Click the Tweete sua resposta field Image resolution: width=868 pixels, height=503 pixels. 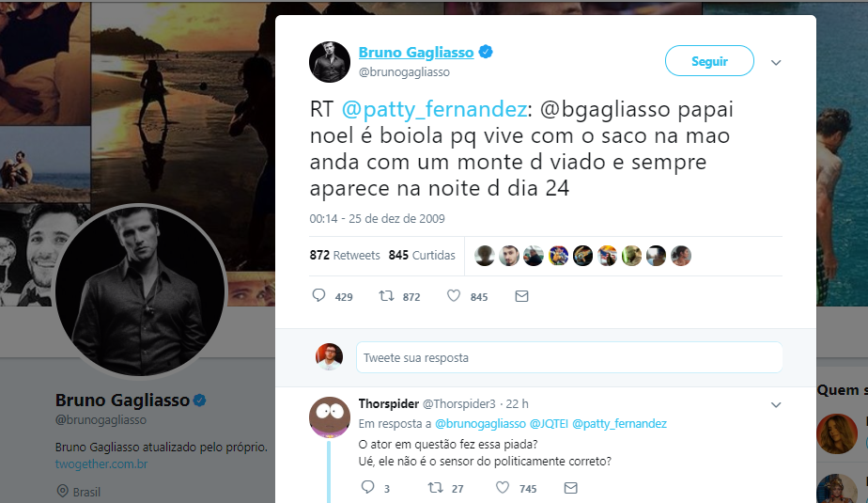tap(569, 357)
